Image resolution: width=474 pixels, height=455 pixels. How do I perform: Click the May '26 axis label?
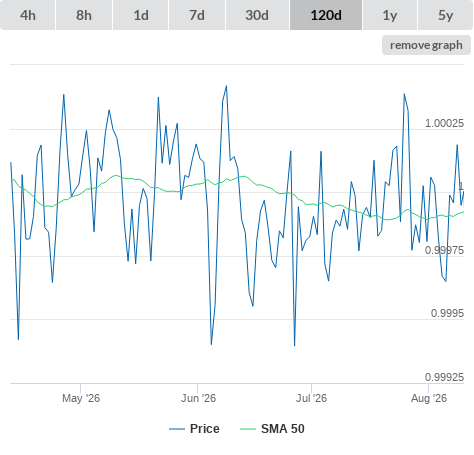click(x=81, y=398)
